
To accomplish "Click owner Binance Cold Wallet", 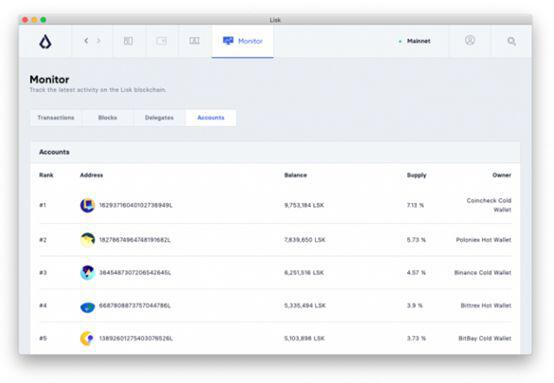I will [x=483, y=273].
